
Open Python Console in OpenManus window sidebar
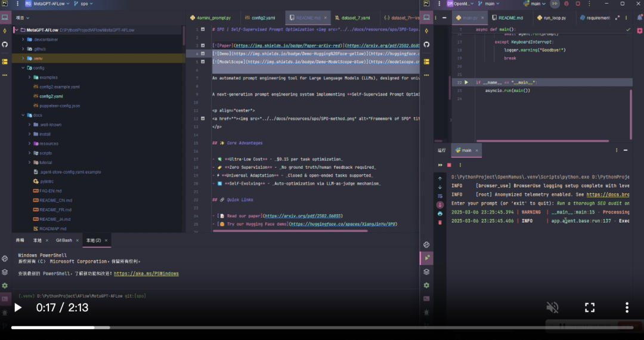click(x=426, y=245)
